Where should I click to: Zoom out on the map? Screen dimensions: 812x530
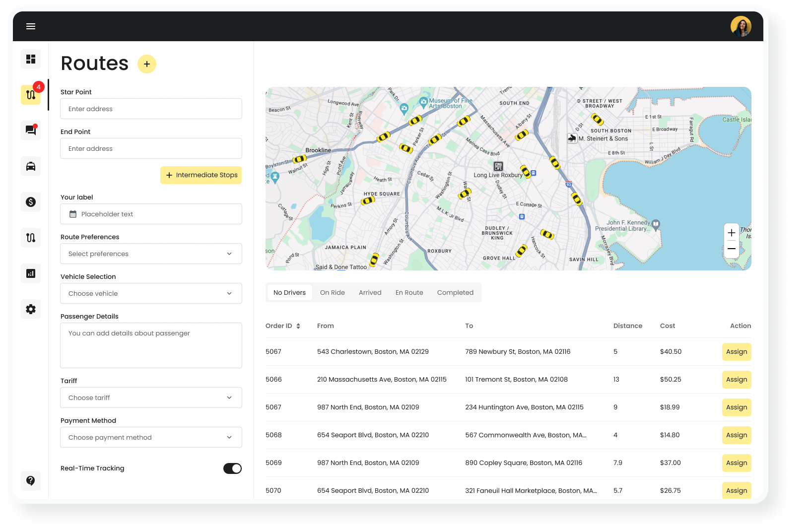click(732, 249)
